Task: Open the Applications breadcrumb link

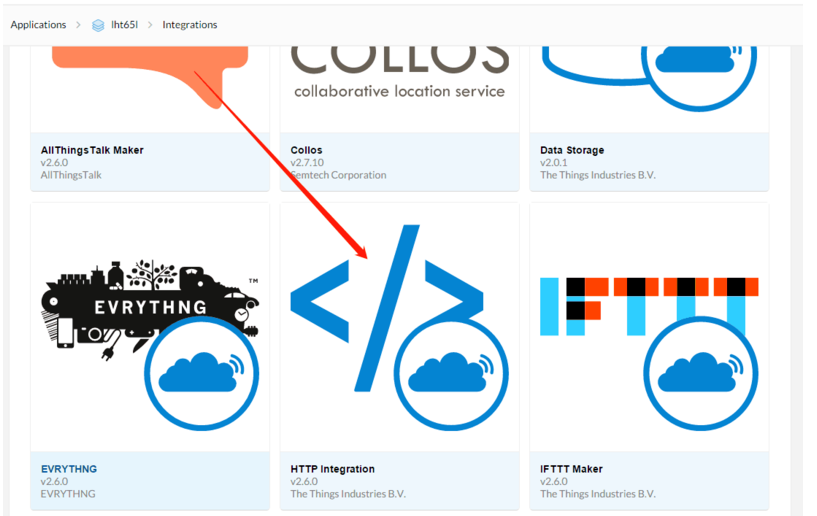Action: 38,24
